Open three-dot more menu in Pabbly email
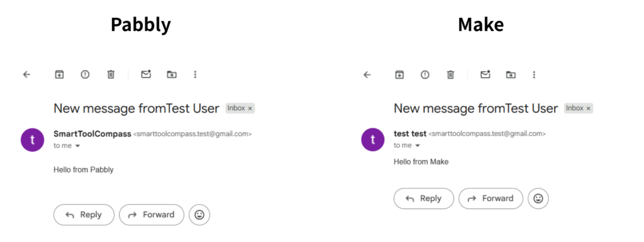The image size is (644, 242). pyautogui.click(x=195, y=74)
